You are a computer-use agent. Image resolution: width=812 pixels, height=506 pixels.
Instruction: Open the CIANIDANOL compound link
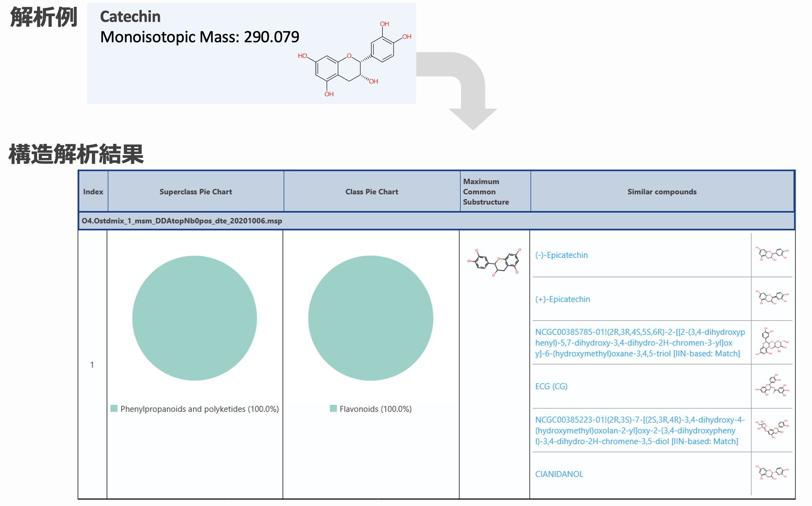(559, 474)
